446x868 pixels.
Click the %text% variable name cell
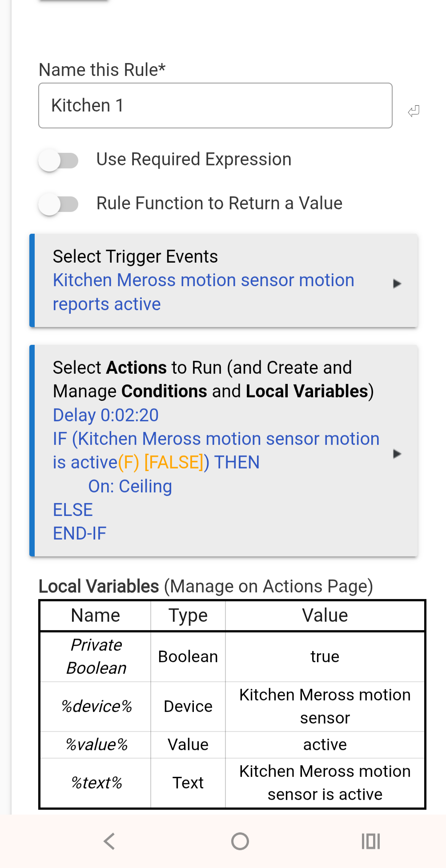point(96,783)
